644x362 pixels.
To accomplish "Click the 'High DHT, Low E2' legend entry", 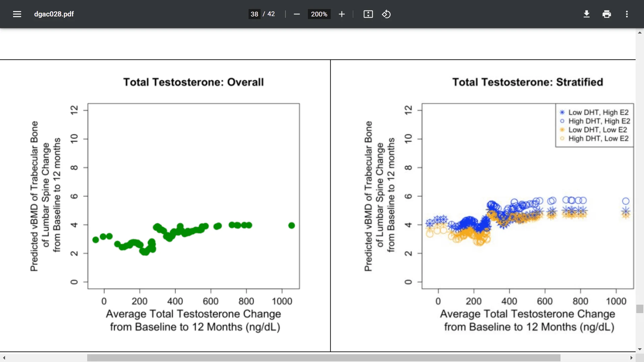I will 594,138.
